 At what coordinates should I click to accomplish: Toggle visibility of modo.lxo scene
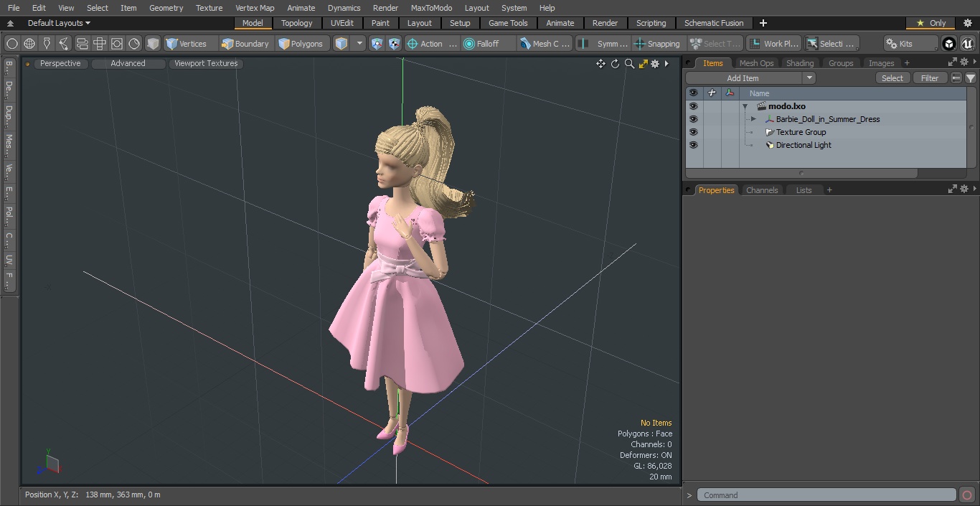[x=693, y=106]
